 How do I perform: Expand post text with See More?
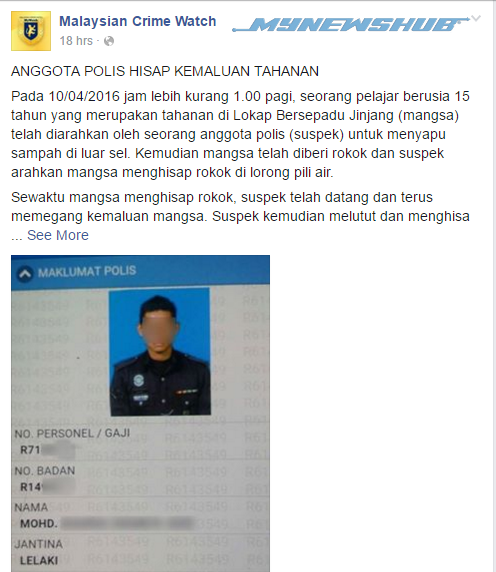[58, 235]
